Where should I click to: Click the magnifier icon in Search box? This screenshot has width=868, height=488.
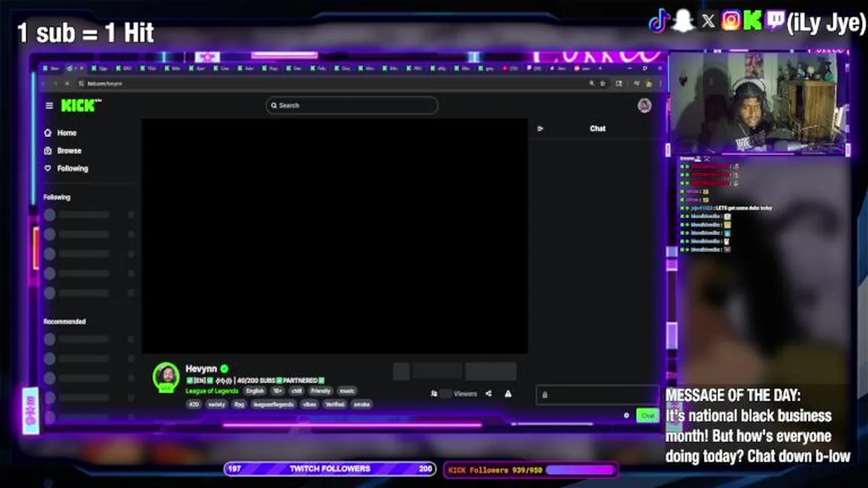274,106
